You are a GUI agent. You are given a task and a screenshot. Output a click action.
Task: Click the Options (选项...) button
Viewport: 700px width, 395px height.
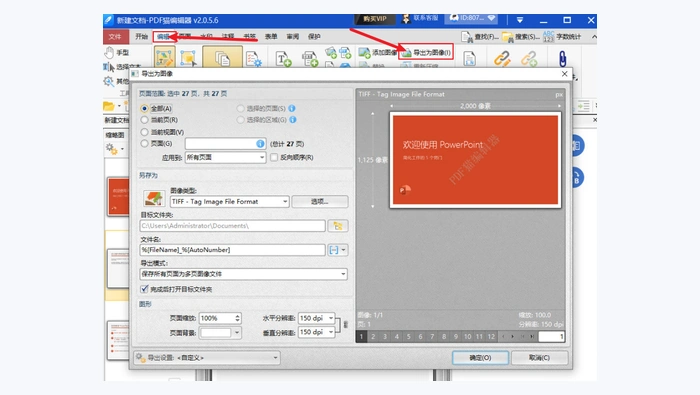320,202
